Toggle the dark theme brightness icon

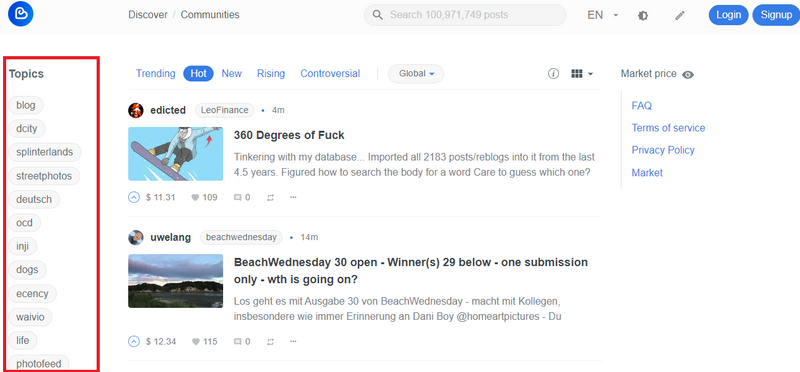coord(643,15)
